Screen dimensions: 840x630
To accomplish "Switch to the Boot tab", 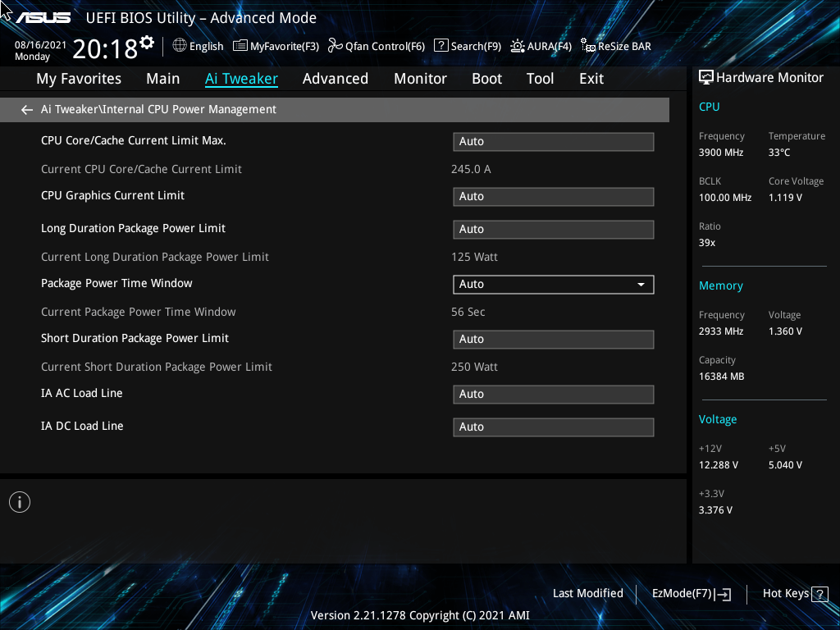I will [487, 79].
